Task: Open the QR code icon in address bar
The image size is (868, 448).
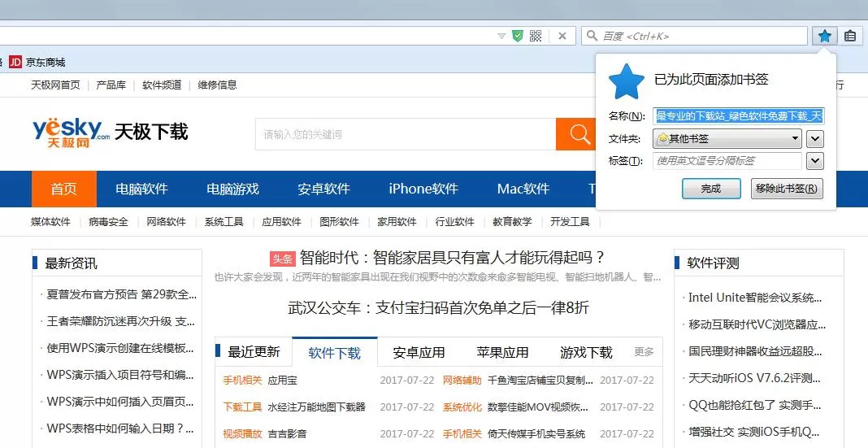Action: pyautogui.click(x=536, y=36)
